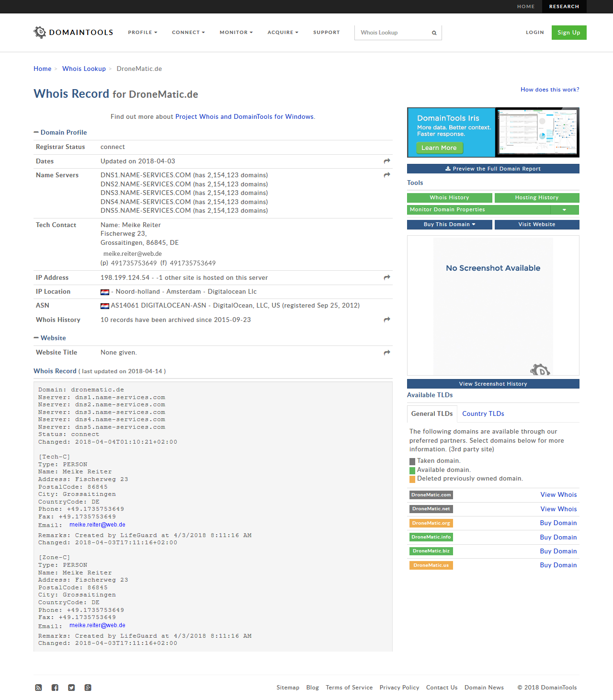Open the Home breadcrumb link
The height and width of the screenshot is (700, 613).
click(43, 69)
